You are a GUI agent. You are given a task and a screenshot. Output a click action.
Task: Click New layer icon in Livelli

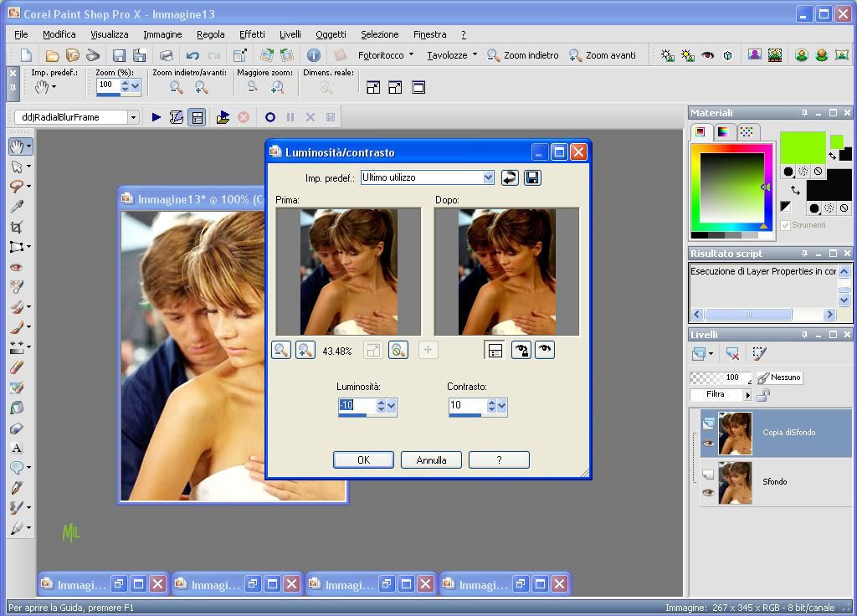pyautogui.click(x=699, y=354)
